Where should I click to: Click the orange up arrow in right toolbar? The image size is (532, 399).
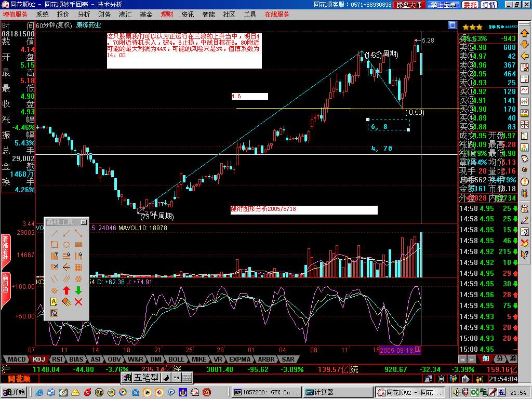pos(525,33)
